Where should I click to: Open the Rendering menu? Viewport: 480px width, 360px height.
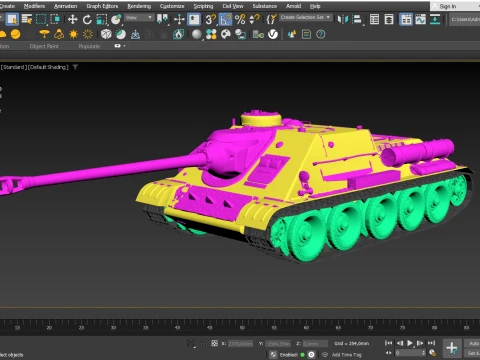pyautogui.click(x=139, y=6)
